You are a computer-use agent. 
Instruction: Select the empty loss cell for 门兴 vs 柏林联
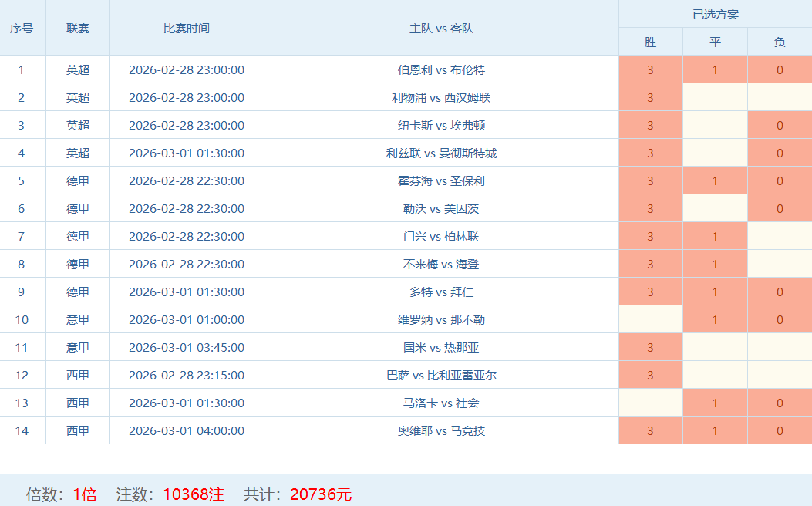click(x=780, y=237)
